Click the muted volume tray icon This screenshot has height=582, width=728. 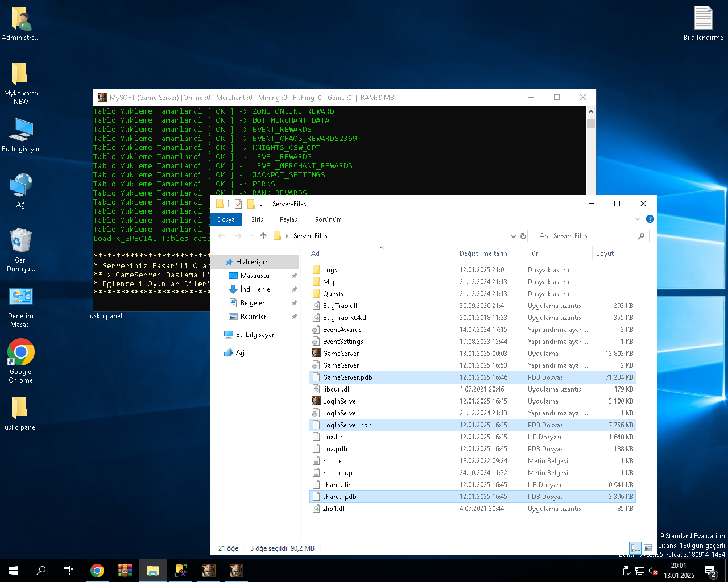point(653,571)
